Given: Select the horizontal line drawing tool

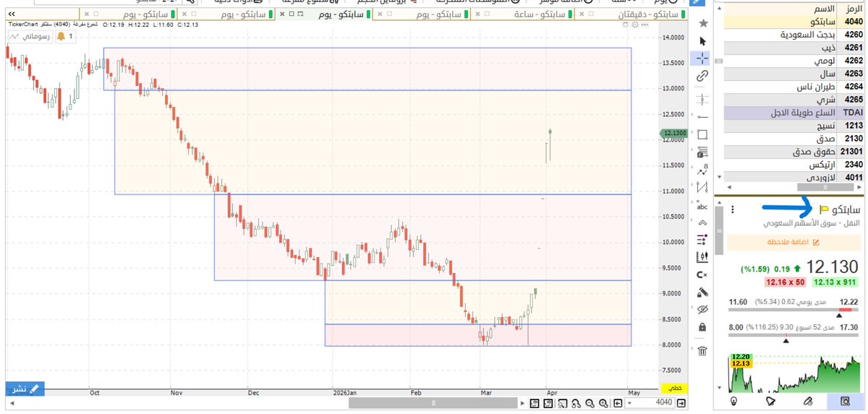Looking at the screenshot, I should [702, 116].
